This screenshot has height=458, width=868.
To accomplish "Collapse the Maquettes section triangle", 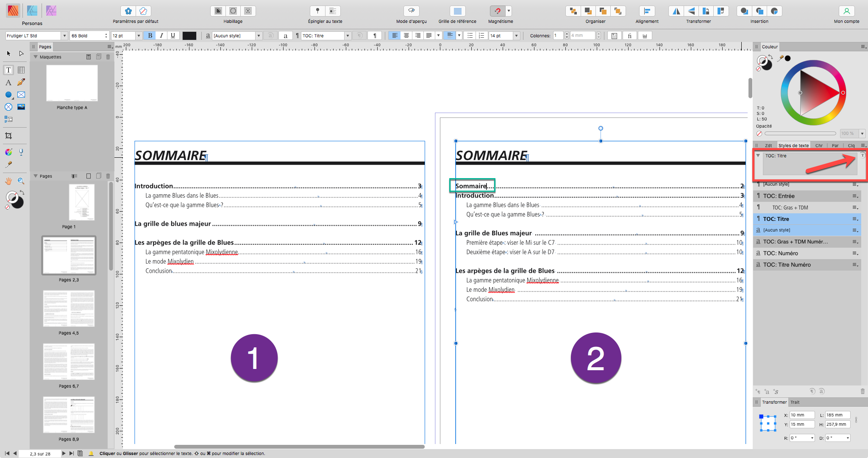I will click(36, 57).
